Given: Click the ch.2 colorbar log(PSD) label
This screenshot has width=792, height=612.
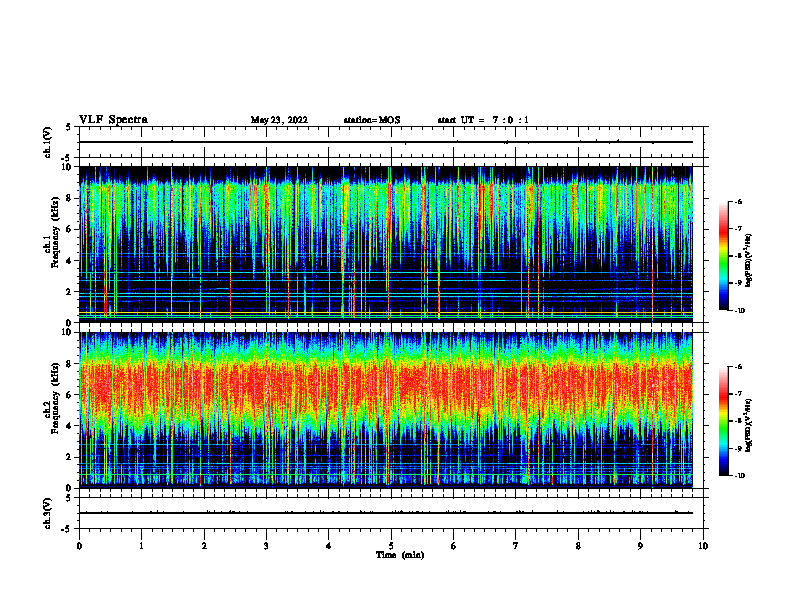Looking at the screenshot, I should 749,426.
